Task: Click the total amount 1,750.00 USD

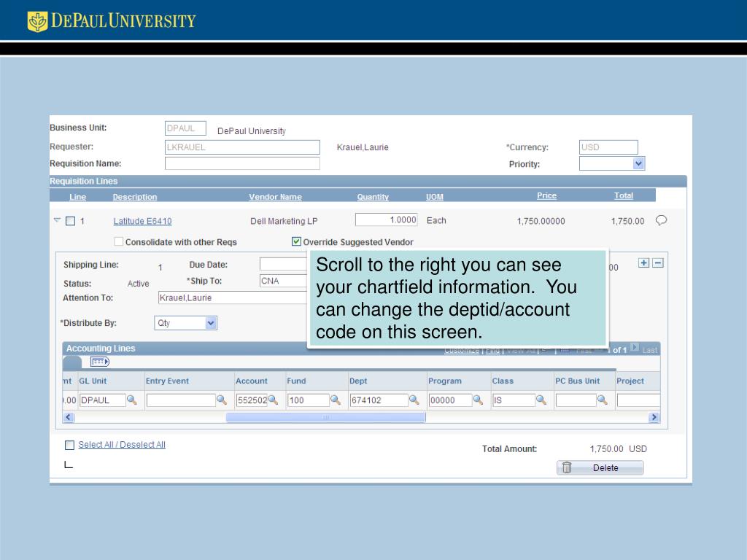Action: point(619,448)
